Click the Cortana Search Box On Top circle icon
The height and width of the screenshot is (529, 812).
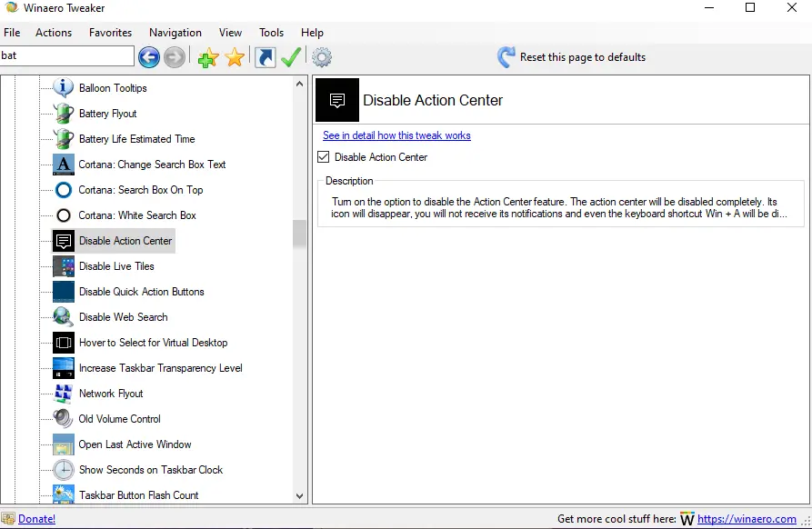[x=63, y=190]
